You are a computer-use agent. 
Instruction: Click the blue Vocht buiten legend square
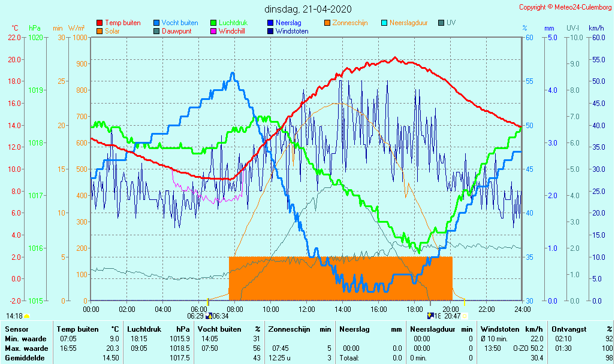coord(157,23)
